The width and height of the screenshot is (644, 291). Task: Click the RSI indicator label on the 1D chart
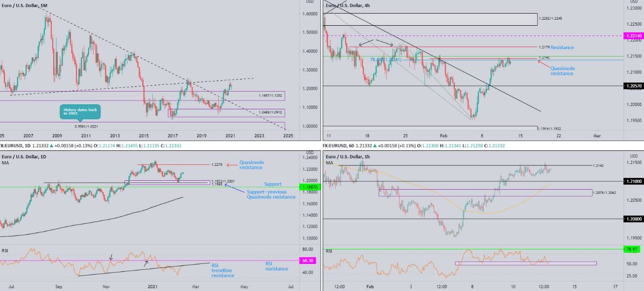coord(5,251)
